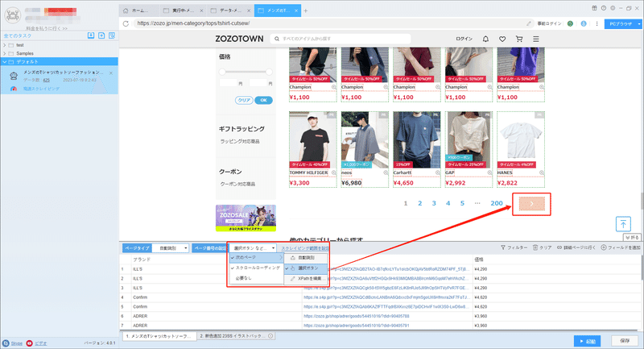Image resolution: width=644 pixels, height=349 pixels.
Task: Expand the Samples folder
Action: click(5, 53)
